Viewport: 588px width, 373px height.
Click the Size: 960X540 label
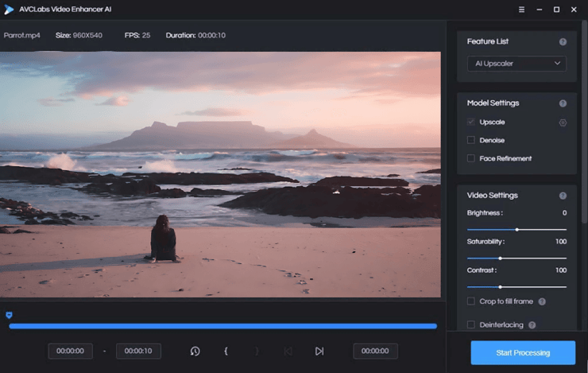(79, 35)
